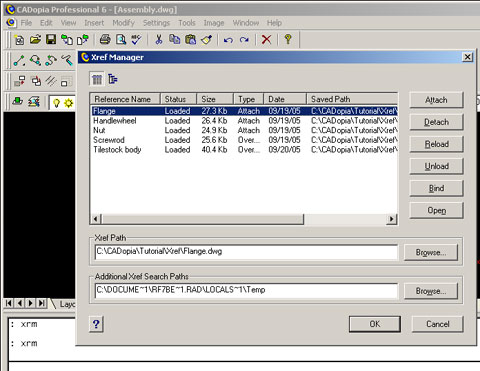Click the import document icon with green arrow
Image resolution: width=480 pixels, height=371 pixels.
tap(67, 40)
